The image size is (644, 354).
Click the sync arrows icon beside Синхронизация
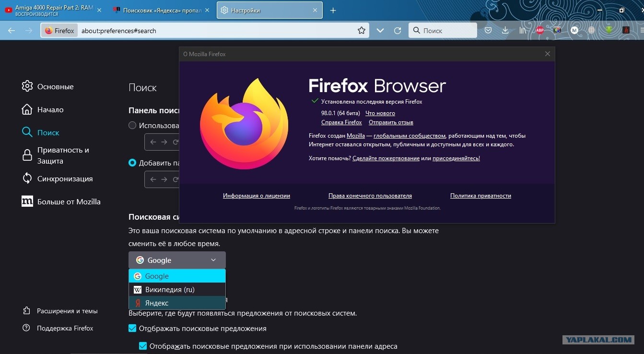pos(27,178)
